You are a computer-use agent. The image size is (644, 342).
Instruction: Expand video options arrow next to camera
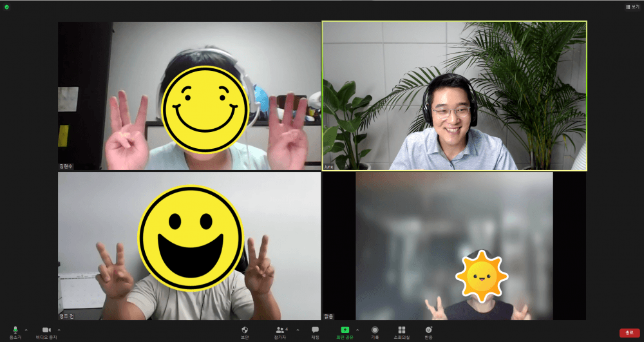[x=59, y=330]
